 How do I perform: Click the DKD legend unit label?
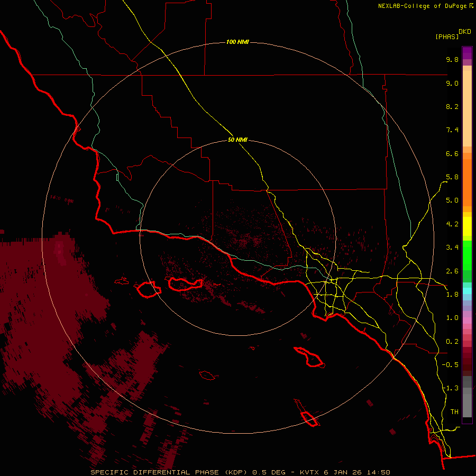click(464, 32)
